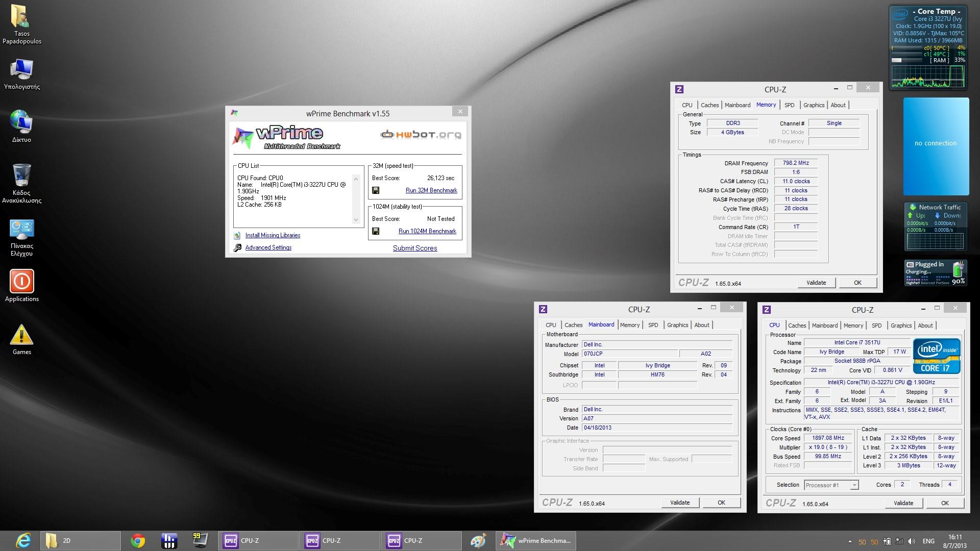Image resolution: width=980 pixels, height=551 pixels.
Task: Open the Υπολογιστής computer desktop icon
Action: tap(21, 74)
